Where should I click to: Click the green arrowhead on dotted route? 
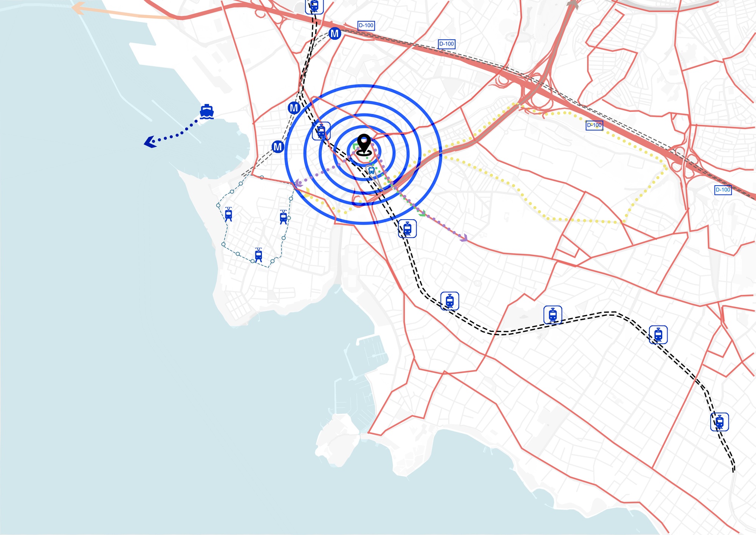422,213
